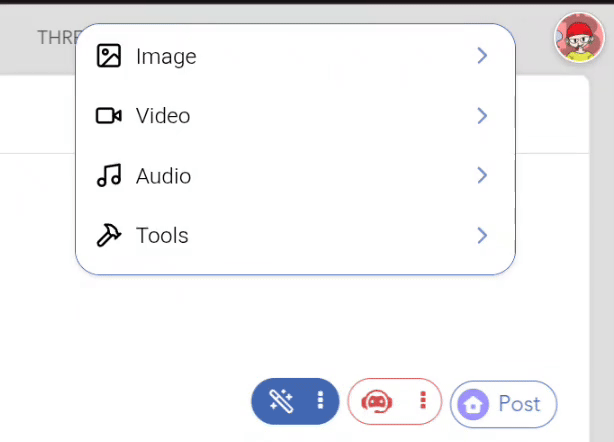The image size is (614, 442).
Task: Expand the Video submenu chevron
Action: point(482,116)
